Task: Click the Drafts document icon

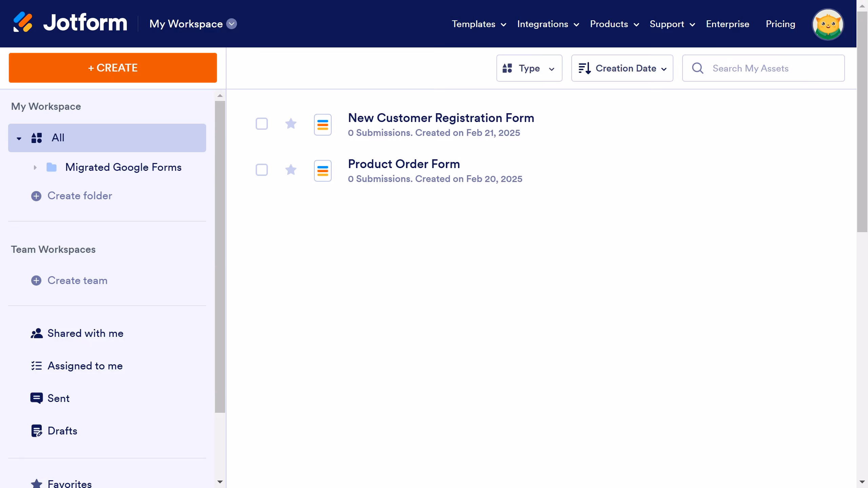Action: coord(37,431)
